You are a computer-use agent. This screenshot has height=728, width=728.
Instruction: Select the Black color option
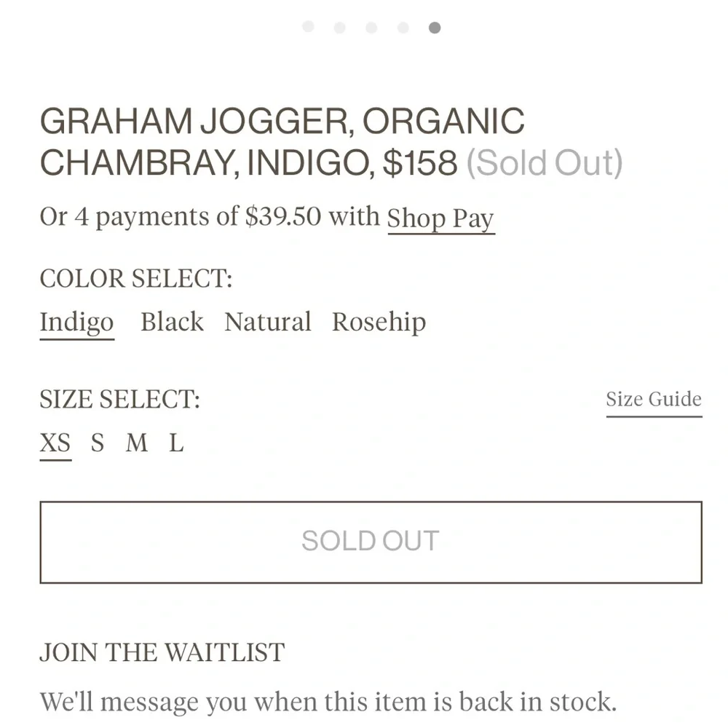point(172,322)
